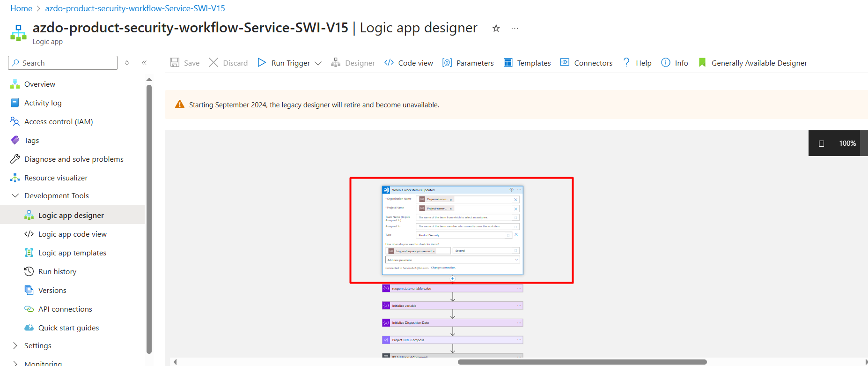Click the 100% zoom level

pos(847,143)
